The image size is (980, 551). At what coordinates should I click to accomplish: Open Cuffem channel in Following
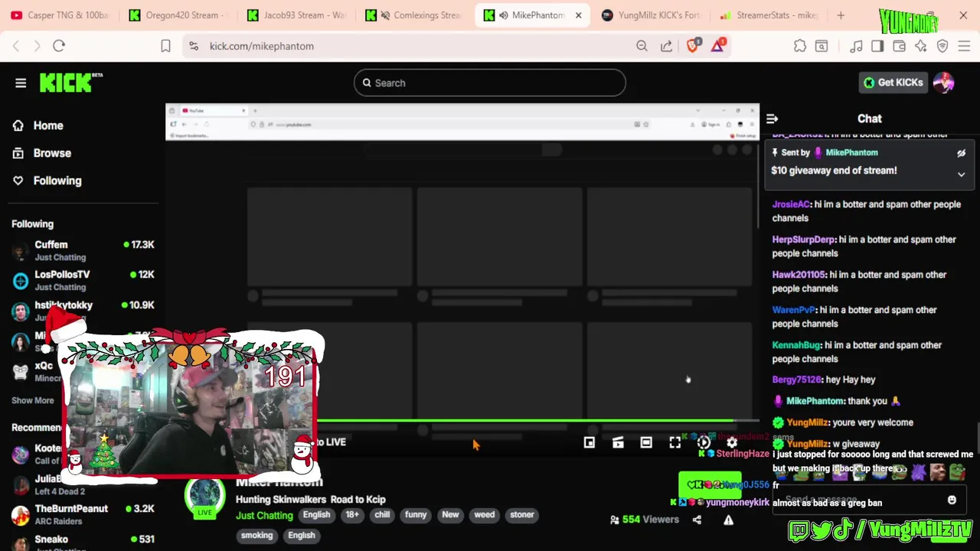pyautogui.click(x=83, y=250)
